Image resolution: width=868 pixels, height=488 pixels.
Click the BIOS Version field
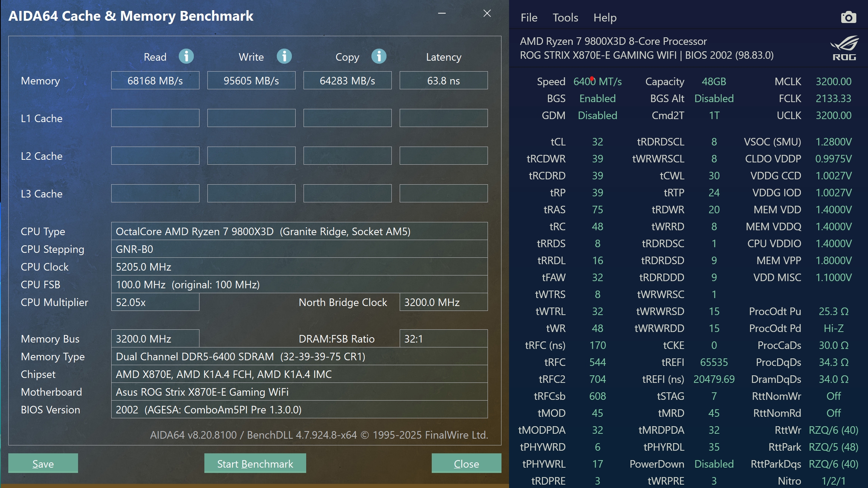pos(299,409)
